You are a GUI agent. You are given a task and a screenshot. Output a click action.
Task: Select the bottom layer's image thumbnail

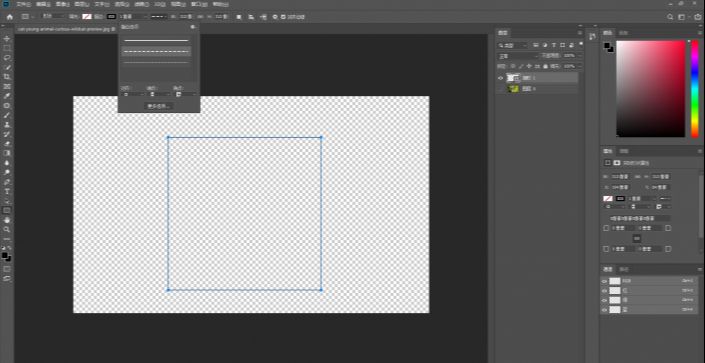click(x=513, y=89)
